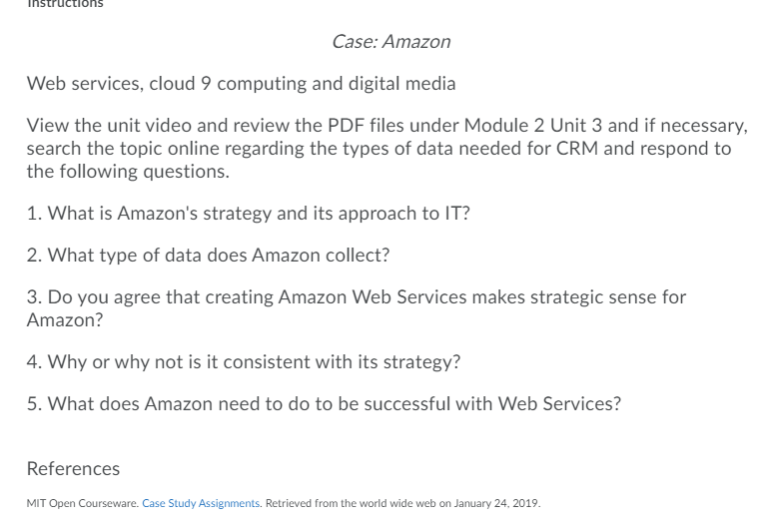Click the standalone 'Amazon?' line under question 3
Screen dimensions: 760x532
point(65,319)
